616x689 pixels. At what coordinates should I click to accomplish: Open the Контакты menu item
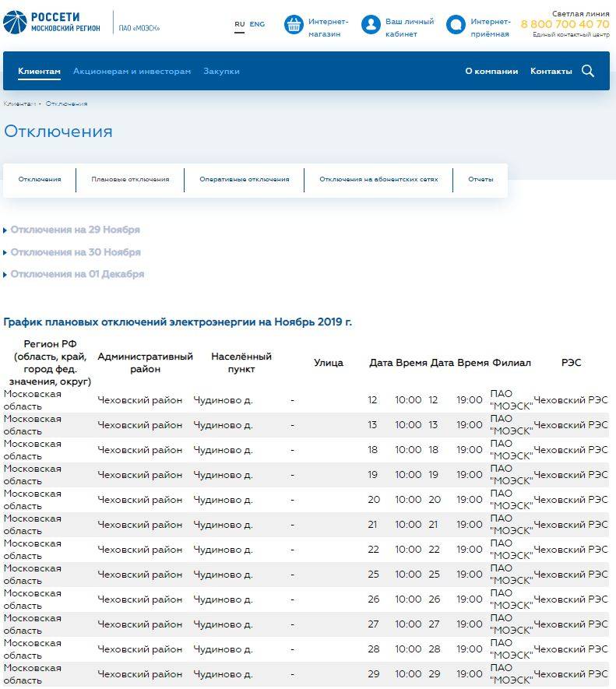551,71
